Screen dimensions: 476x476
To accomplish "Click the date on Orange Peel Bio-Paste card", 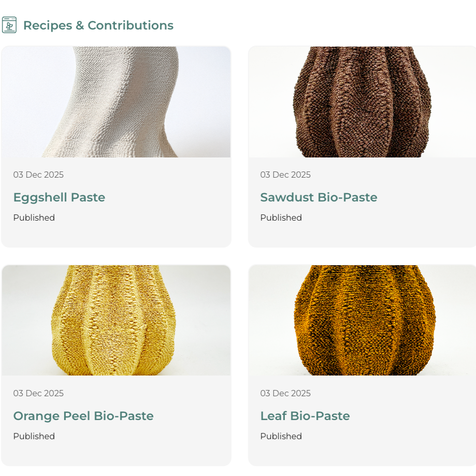I will (x=38, y=394).
